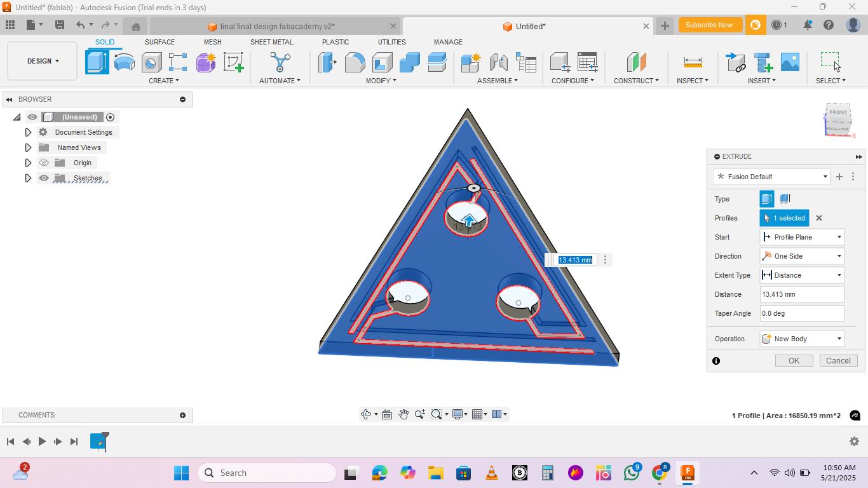This screenshot has height=488, width=868.
Task: Open the notifications bell
Action: pos(808,25)
